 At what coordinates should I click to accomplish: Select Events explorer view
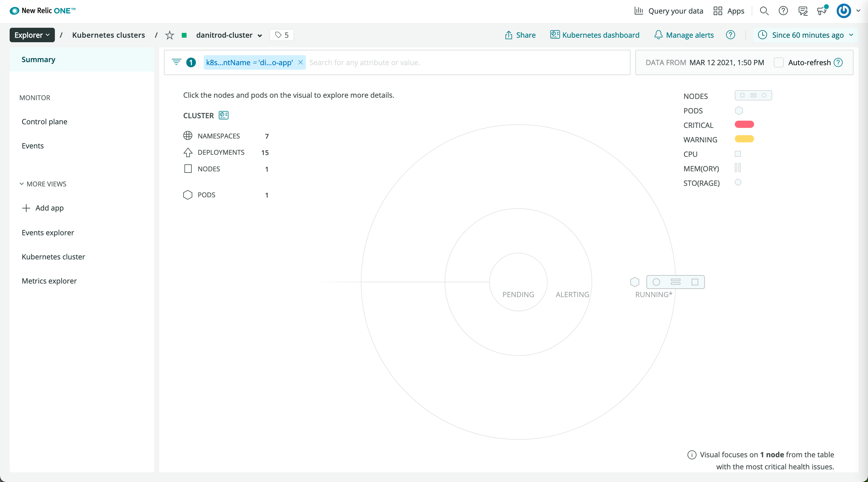48,232
